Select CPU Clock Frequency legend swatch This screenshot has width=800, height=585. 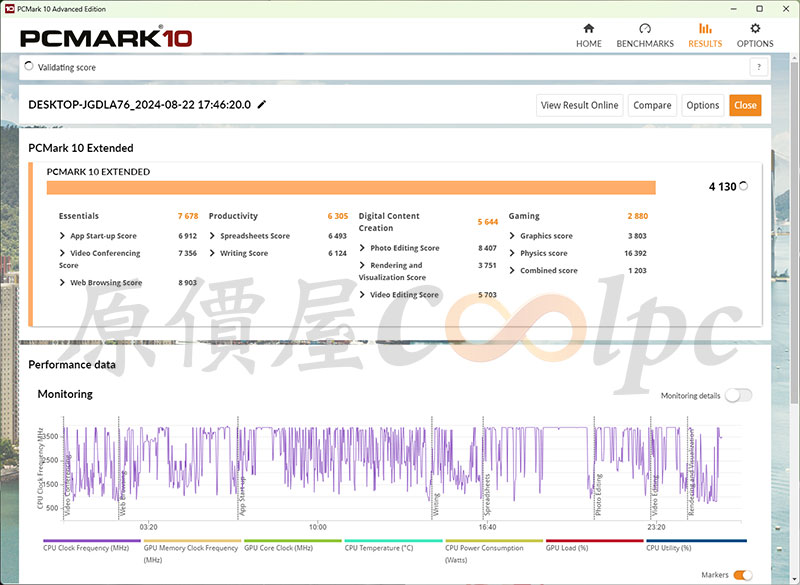92,541
